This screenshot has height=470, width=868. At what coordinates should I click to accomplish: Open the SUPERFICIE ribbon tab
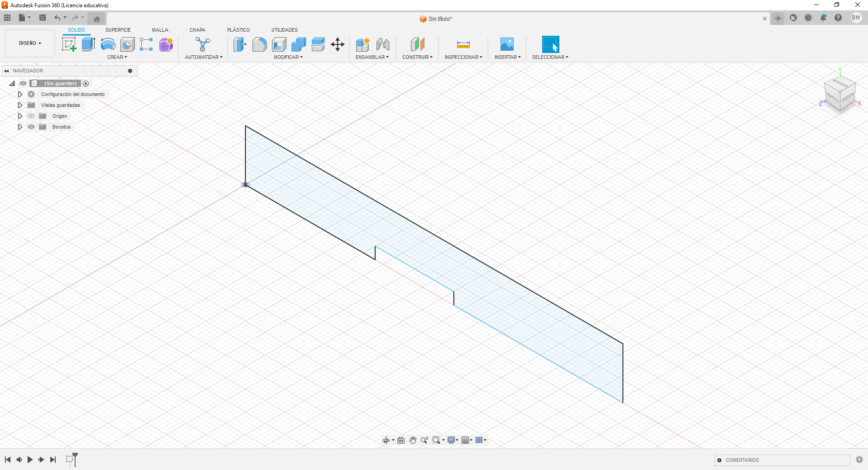(x=118, y=30)
